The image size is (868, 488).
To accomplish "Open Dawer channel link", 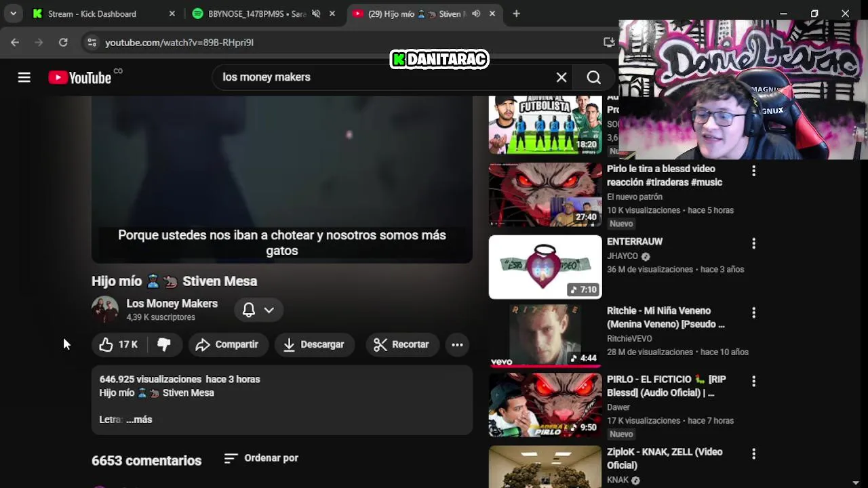I will point(618,407).
